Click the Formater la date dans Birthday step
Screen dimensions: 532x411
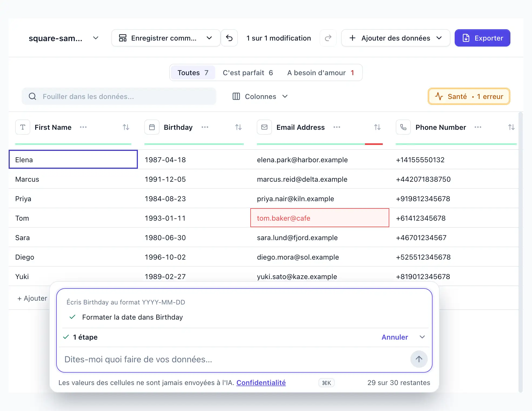pos(132,317)
